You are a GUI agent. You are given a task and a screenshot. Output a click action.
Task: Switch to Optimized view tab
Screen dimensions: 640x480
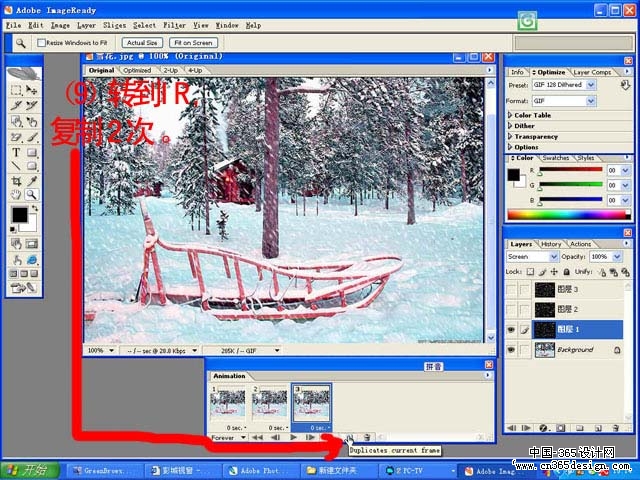coord(137,70)
